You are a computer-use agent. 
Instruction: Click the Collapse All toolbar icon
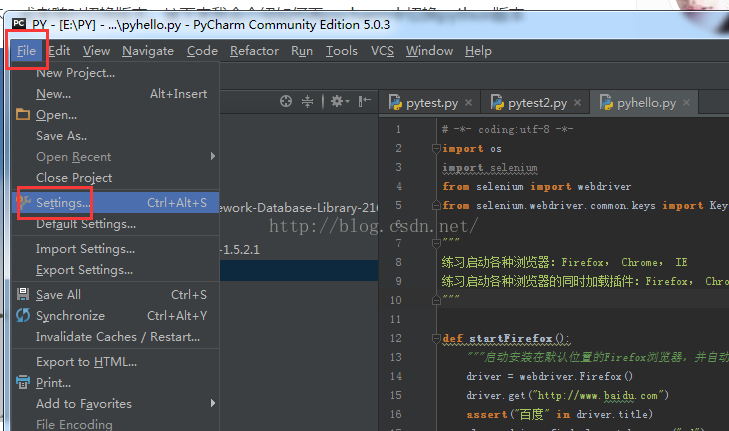tap(307, 101)
